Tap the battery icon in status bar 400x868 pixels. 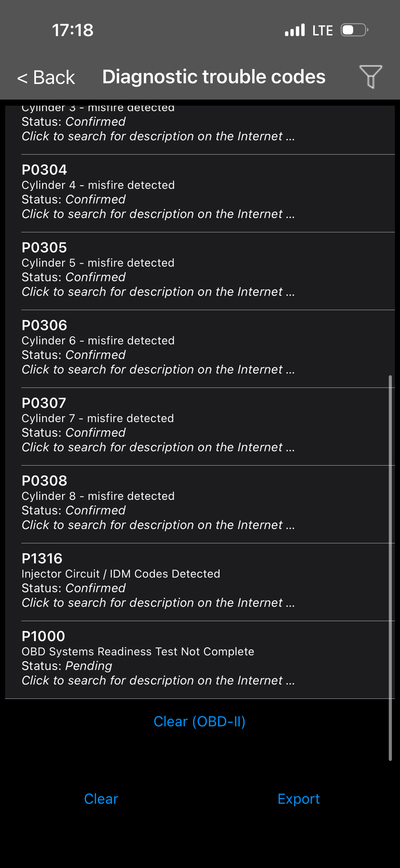pyautogui.click(x=354, y=30)
